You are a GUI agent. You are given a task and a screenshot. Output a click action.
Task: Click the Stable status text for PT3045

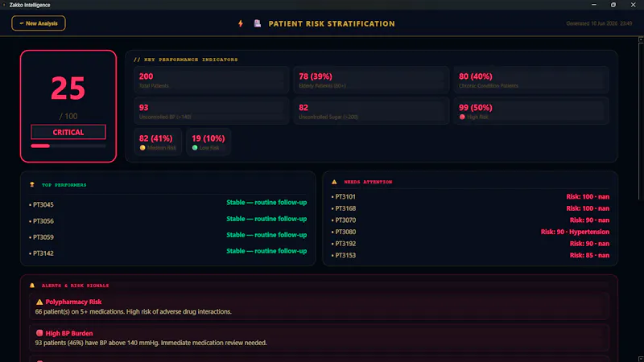click(x=266, y=203)
